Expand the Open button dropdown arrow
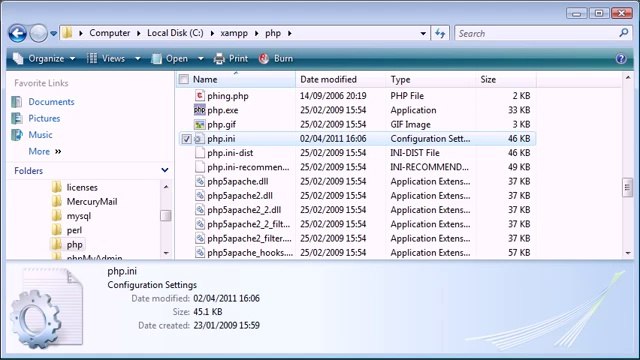 pyautogui.click(x=200, y=59)
